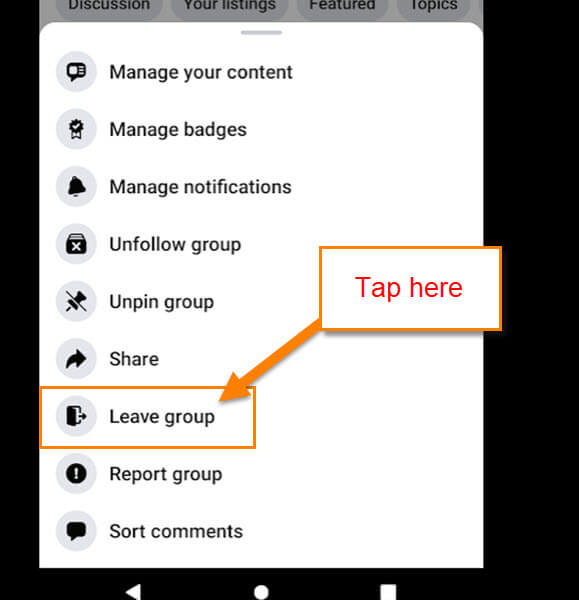Tap the Leave group door icon
The image size is (579, 600).
click(x=76, y=416)
